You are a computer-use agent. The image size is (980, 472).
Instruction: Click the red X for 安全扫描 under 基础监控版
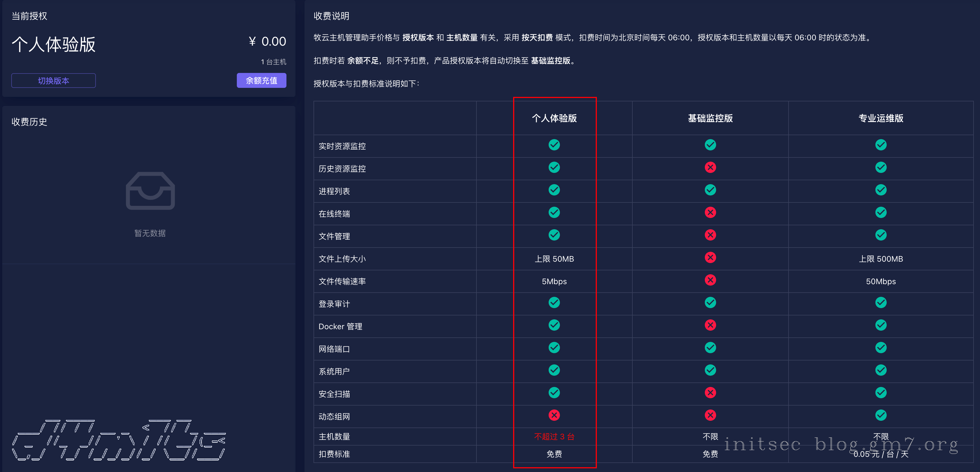pyautogui.click(x=710, y=393)
